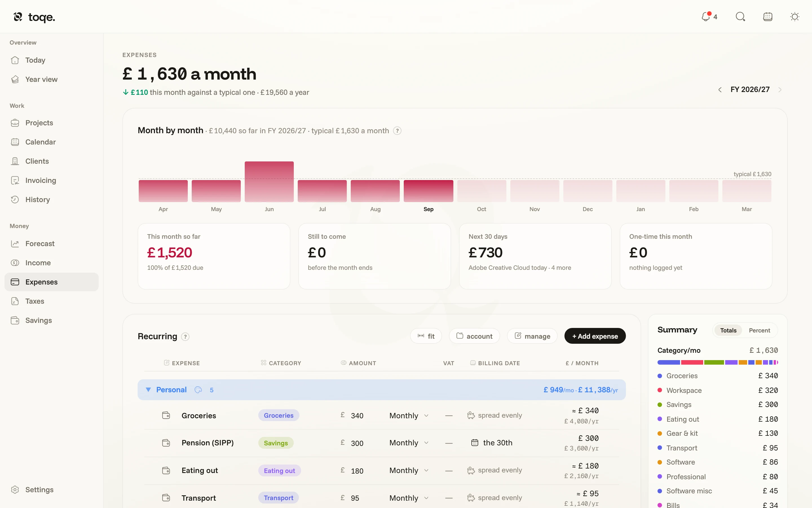Click the manage button
The height and width of the screenshot is (508, 812).
(x=532, y=336)
